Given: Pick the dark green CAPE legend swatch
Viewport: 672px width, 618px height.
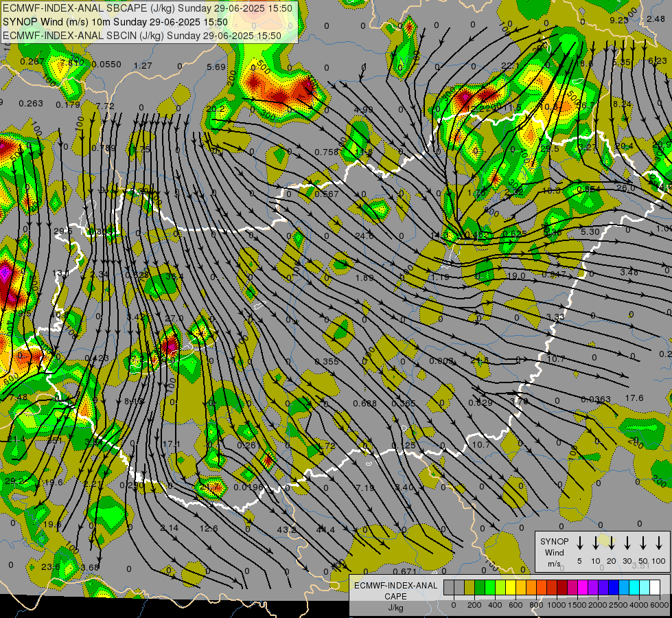Looking at the screenshot, I should 480,588.
